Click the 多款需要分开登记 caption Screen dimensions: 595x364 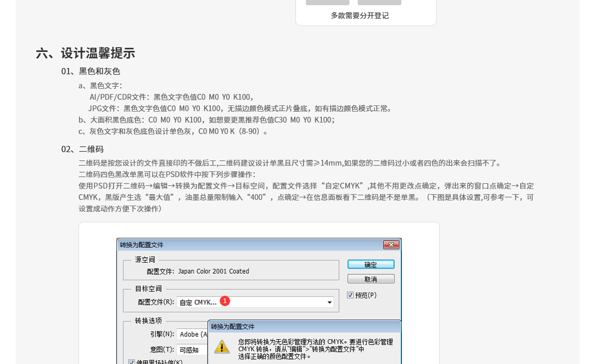pyautogui.click(x=359, y=16)
